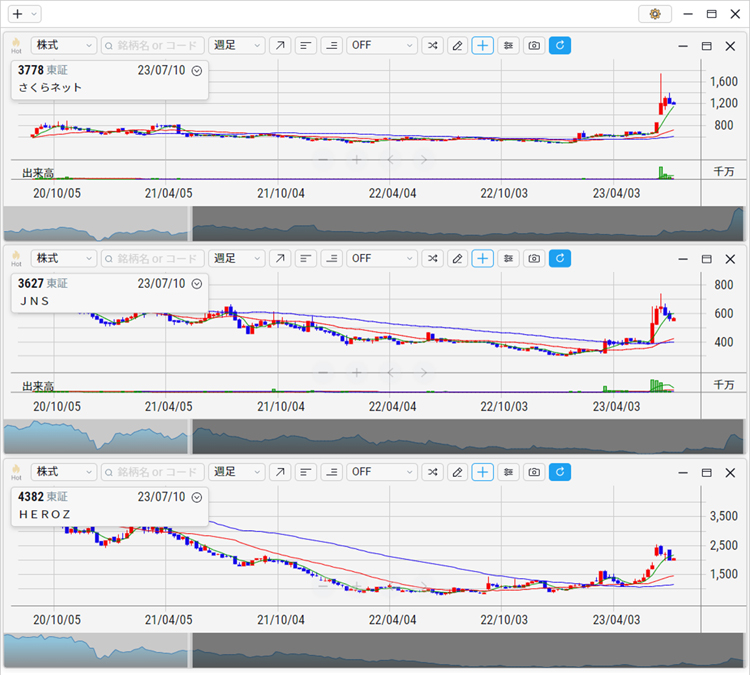Click the right-aligned lines icon in the HEROZ toolbar
750x675 pixels.
[x=331, y=471]
